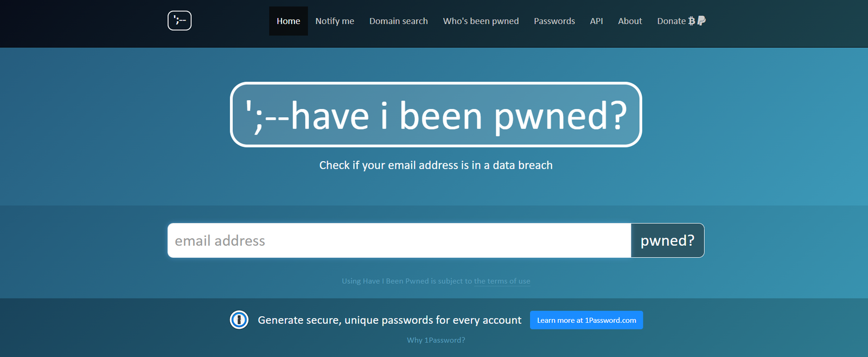Open the About page

click(x=630, y=21)
